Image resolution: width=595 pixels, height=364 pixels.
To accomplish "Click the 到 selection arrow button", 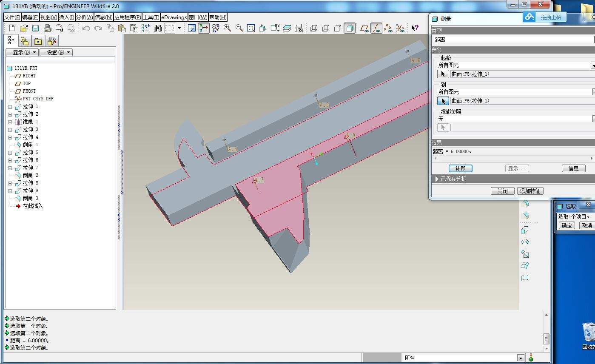I will coord(443,101).
